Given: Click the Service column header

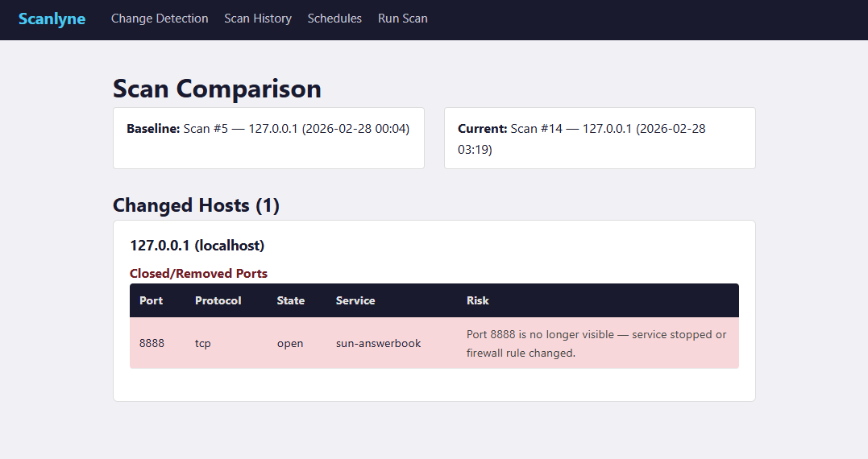Looking at the screenshot, I should point(355,300).
